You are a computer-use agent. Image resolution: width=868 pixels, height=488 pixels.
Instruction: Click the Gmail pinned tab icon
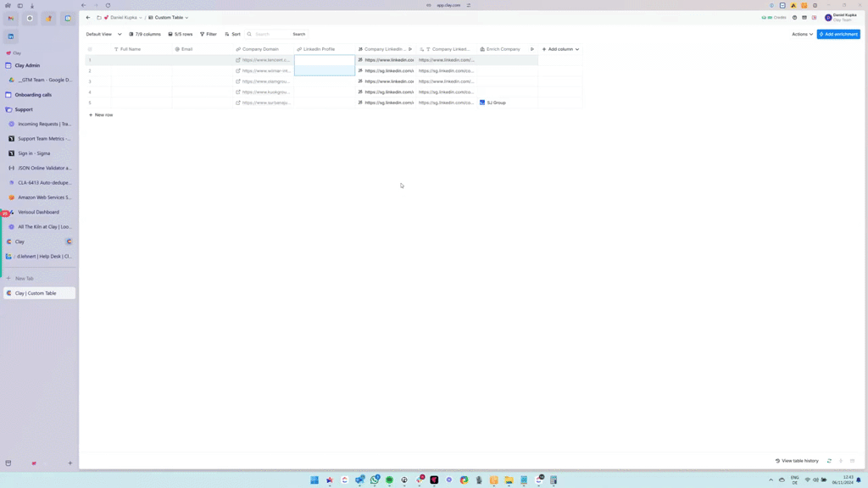pyautogui.click(x=11, y=18)
